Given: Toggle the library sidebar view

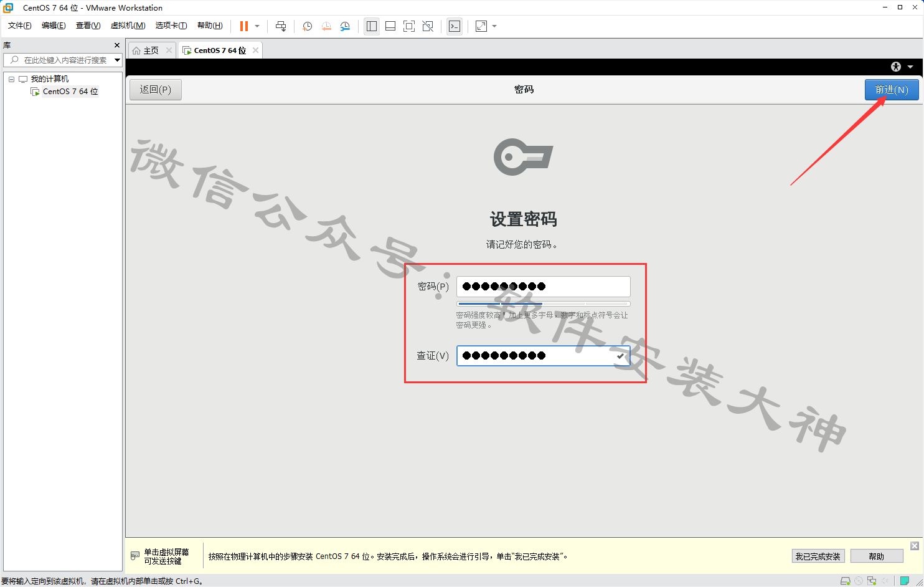Looking at the screenshot, I should pyautogui.click(x=372, y=26).
